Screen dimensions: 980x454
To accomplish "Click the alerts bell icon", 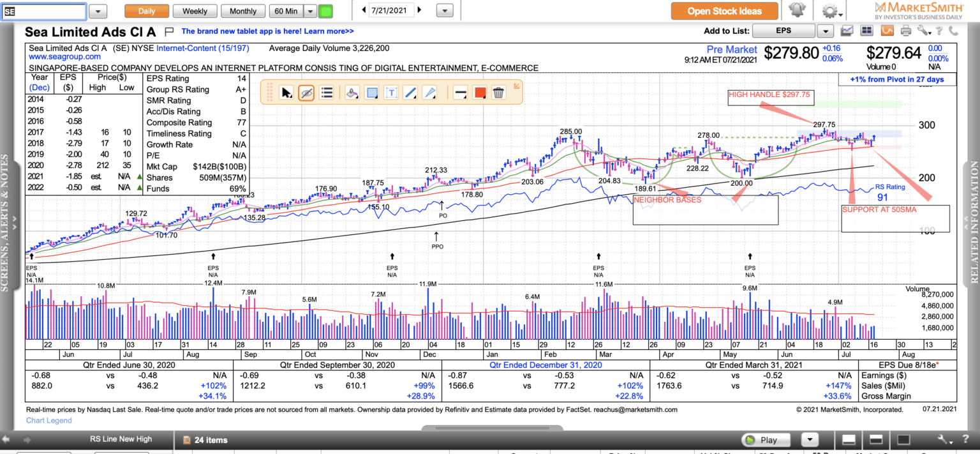I will [796, 10].
